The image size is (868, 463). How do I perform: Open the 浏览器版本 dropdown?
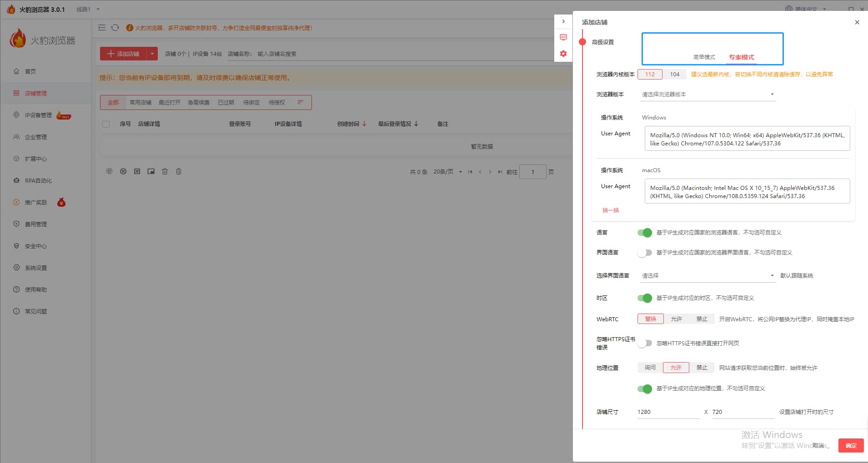coord(707,95)
